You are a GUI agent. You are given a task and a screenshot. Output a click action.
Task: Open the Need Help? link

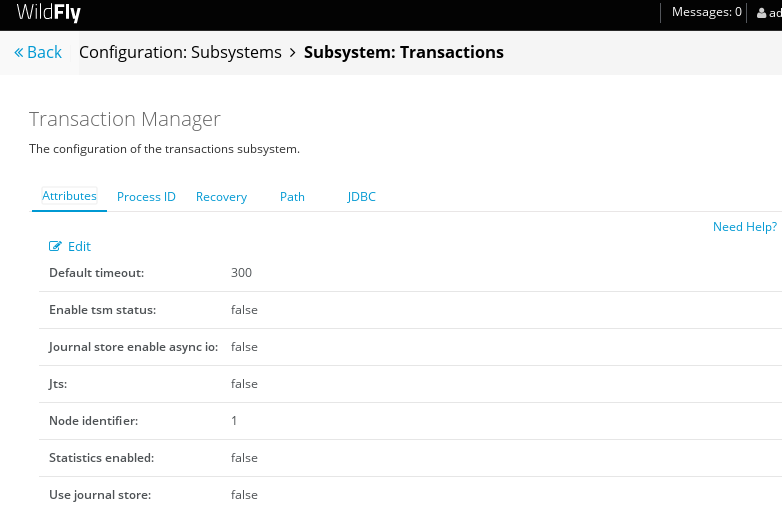pyautogui.click(x=745, y=227)
